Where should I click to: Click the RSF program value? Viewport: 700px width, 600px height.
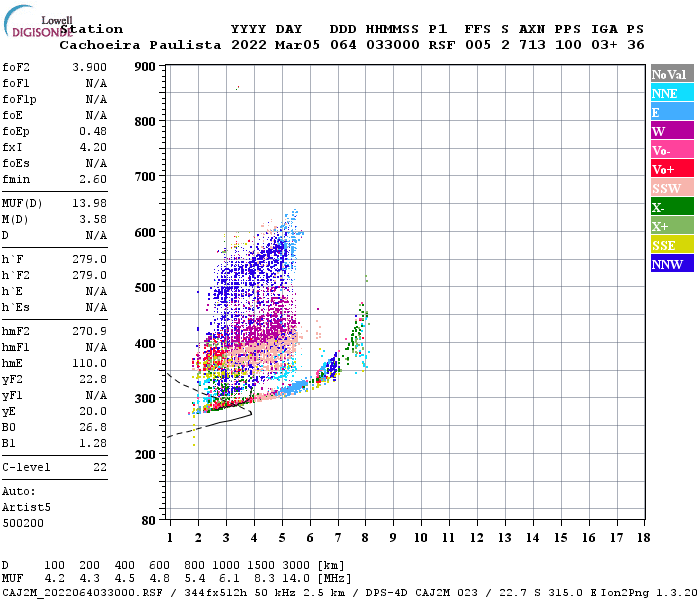click(x=442, y=45)
